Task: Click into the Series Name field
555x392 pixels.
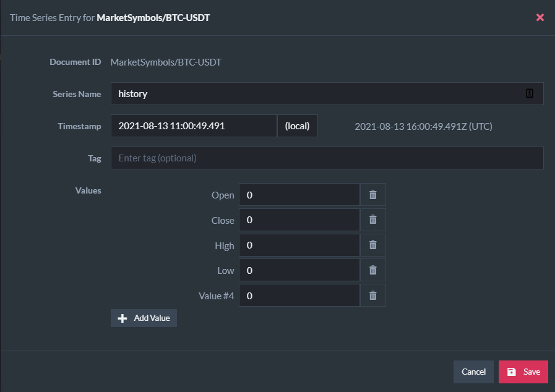Action: pos(316,94)
